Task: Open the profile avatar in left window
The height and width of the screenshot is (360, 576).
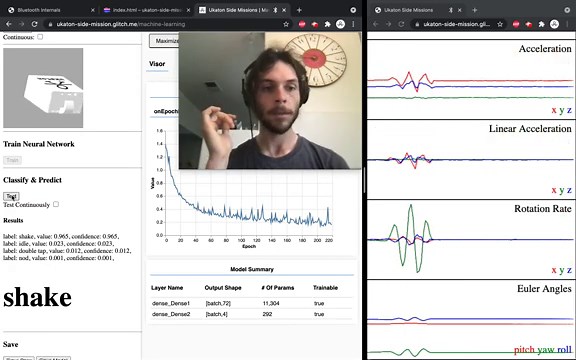Action: point(341,24)
